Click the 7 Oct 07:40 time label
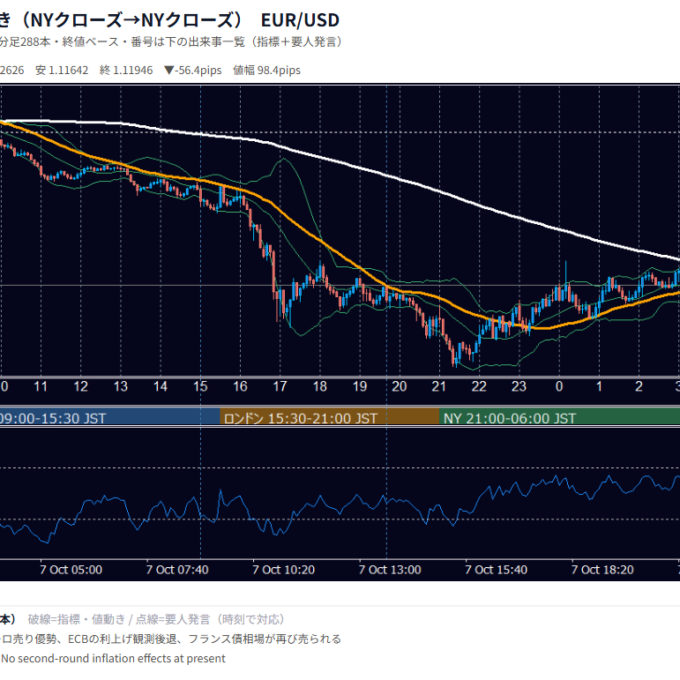 point(177,569)
